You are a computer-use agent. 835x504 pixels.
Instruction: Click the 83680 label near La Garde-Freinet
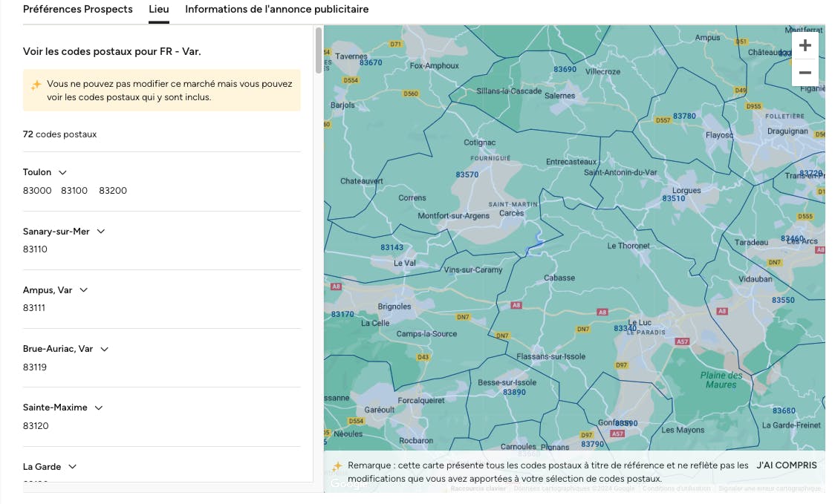click(x=784, y=411)
